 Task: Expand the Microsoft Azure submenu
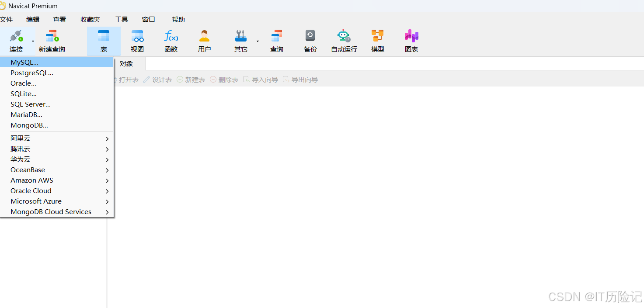57,201
